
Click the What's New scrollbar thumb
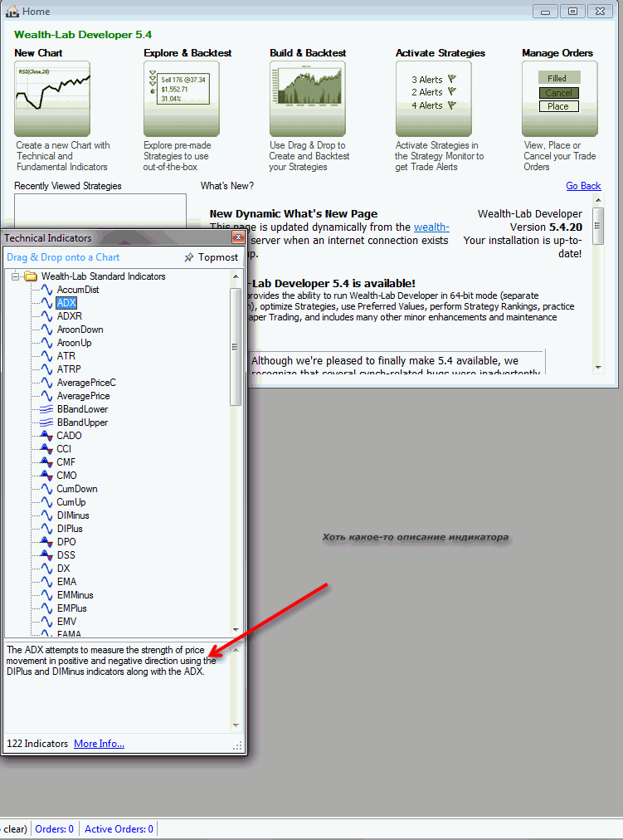(598, 226)
